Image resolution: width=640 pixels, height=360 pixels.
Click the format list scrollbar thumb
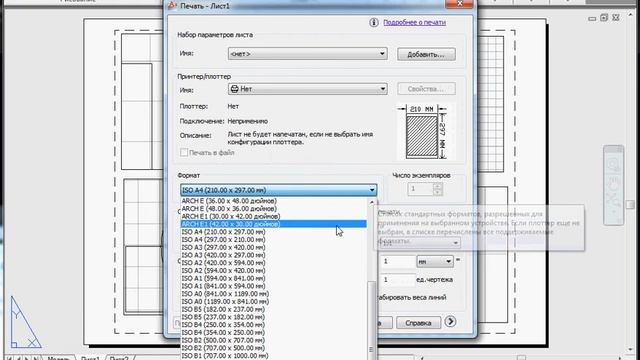[371, 320]
